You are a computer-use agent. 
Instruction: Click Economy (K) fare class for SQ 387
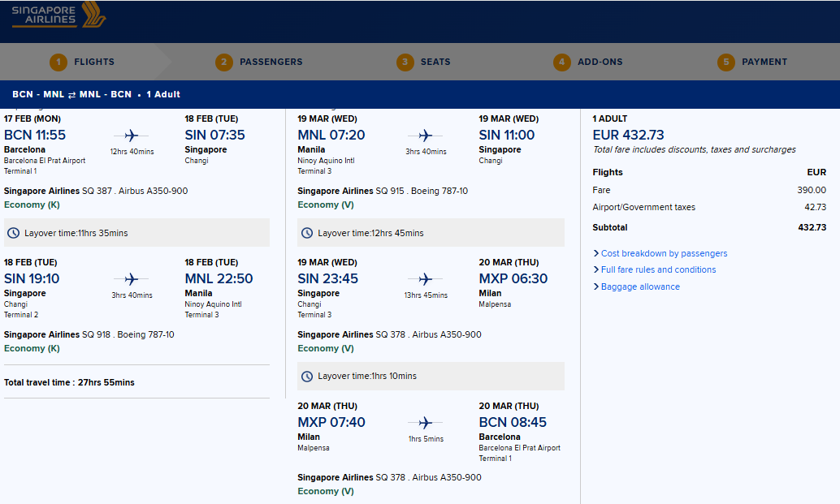click(x=32, y=205)
